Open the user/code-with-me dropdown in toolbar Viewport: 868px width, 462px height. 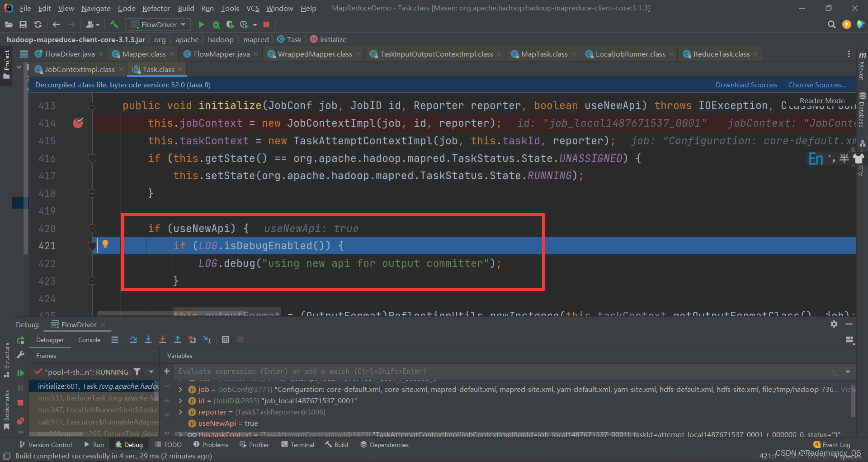point(92,24)
